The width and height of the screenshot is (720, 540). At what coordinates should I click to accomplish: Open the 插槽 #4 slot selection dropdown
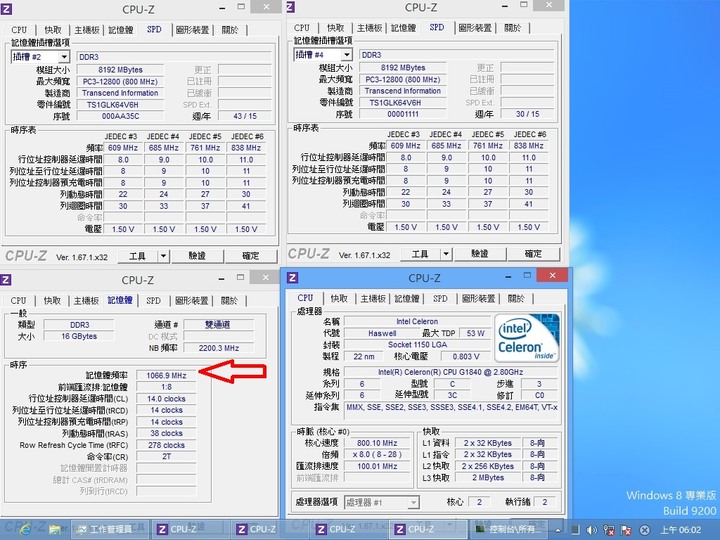[347, 55]
